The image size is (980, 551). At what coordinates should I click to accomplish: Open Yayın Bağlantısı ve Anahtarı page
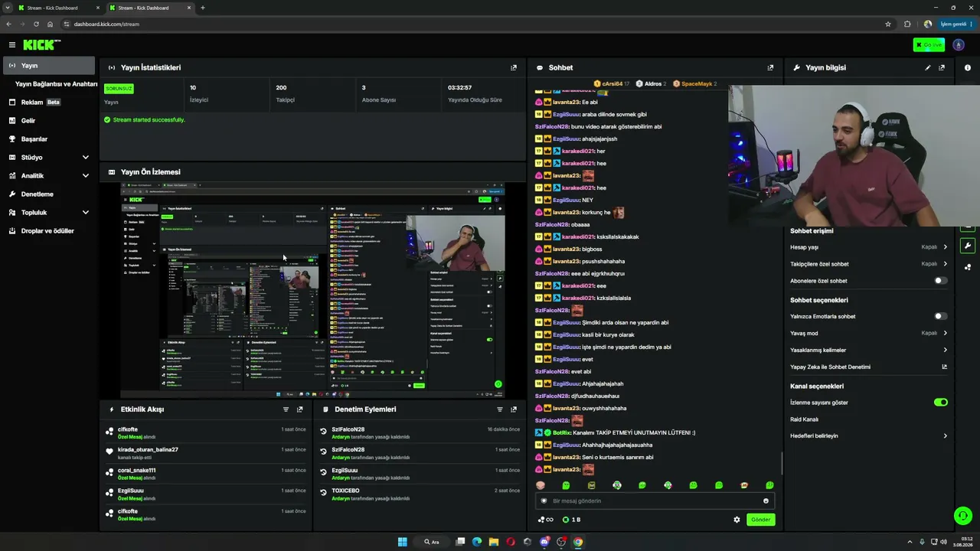pyautogui.click(x=56, y=84)
